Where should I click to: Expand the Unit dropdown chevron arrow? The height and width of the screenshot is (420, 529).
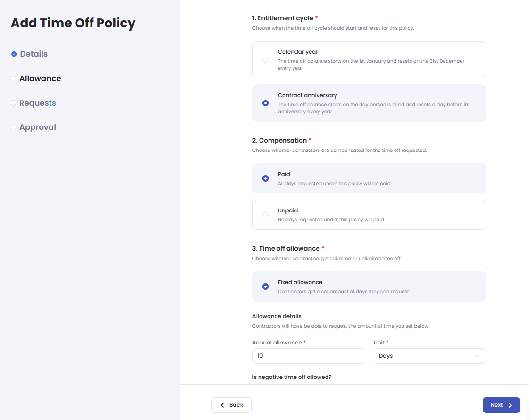pos(478,356)
